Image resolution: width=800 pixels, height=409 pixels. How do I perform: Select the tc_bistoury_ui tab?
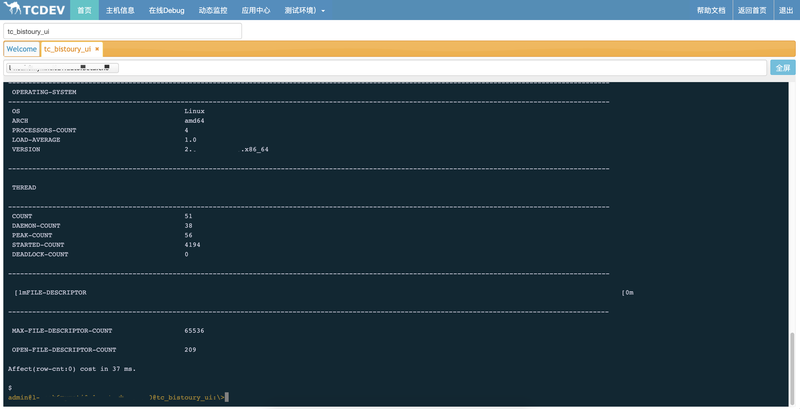click(x=67, y=49)
